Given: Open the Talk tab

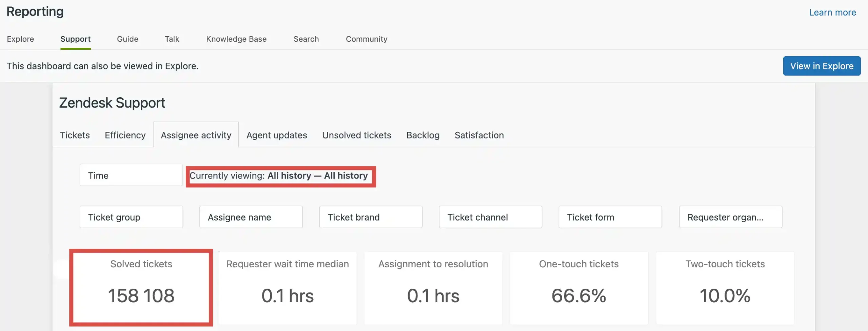Looking at the screenshot, I should [172, 39].
